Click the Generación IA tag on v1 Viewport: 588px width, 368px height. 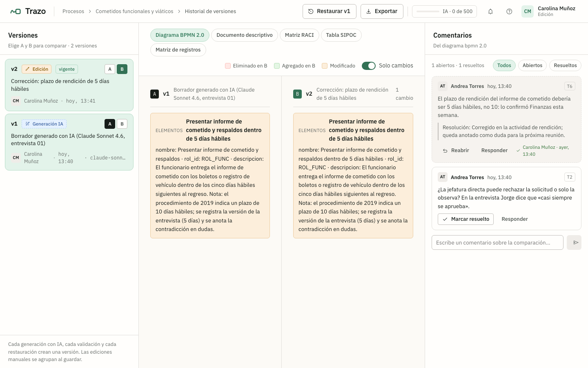coord(44,124)
